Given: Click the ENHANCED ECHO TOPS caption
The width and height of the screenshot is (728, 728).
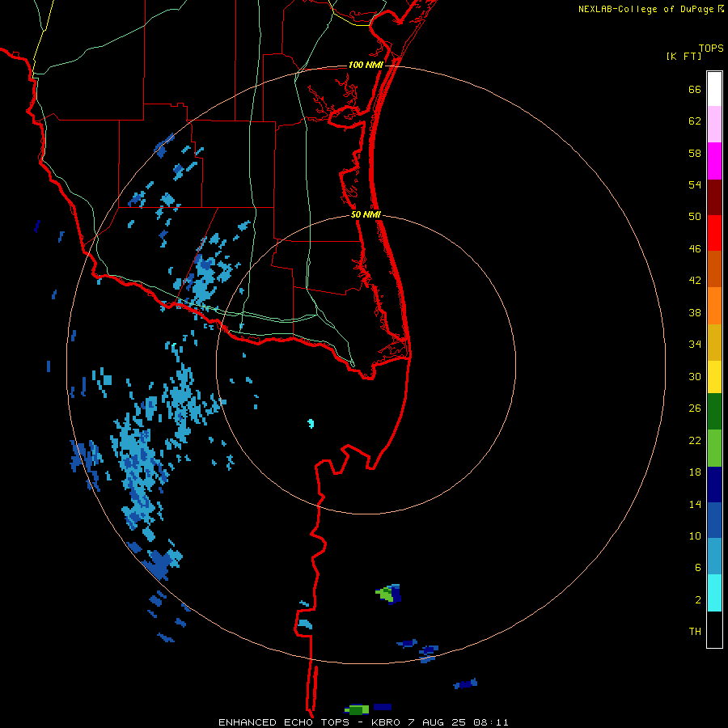Looking at the screenshot, I should click(286, 722).
